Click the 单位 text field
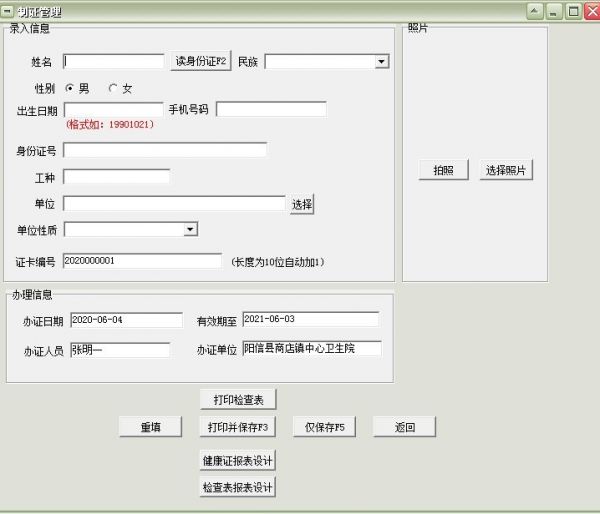The image size is (600, 514). pos(174,203)
